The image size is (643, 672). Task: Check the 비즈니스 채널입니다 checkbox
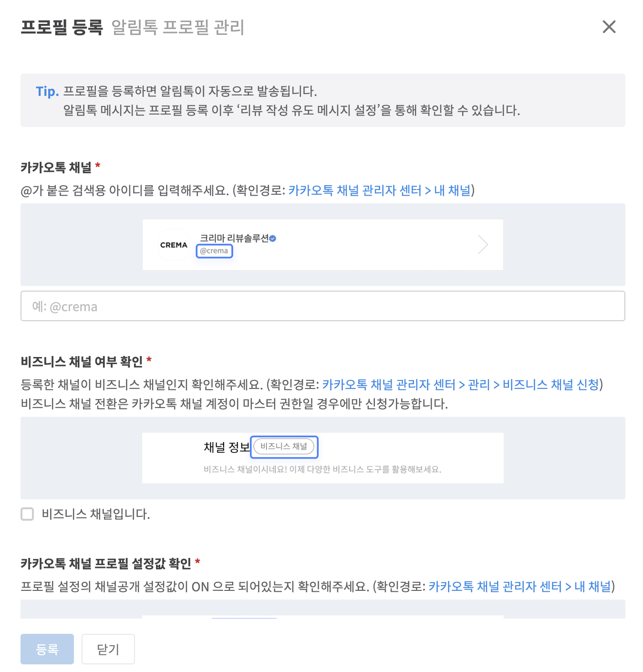28,514
